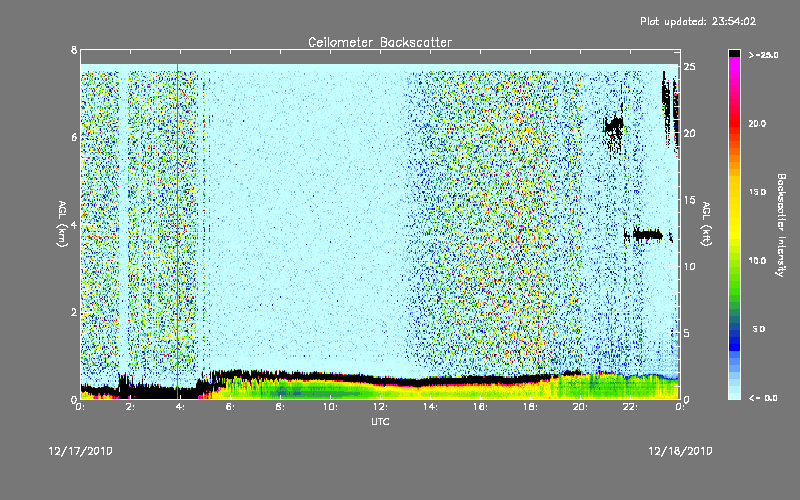
Task: Select the black top segment of colorbar
Action: point(734,53)
